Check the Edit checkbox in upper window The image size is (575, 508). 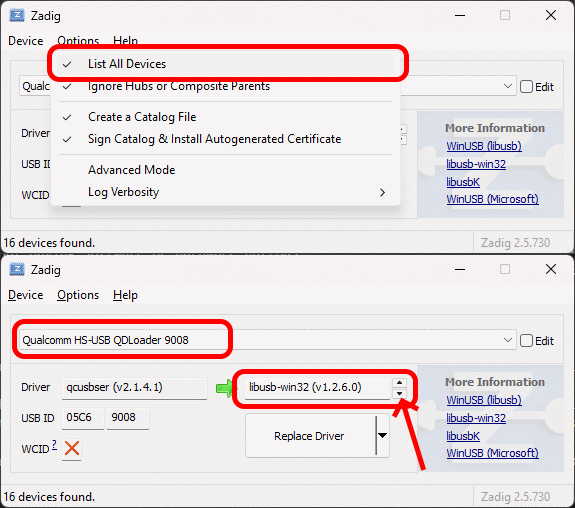[526, 87]
